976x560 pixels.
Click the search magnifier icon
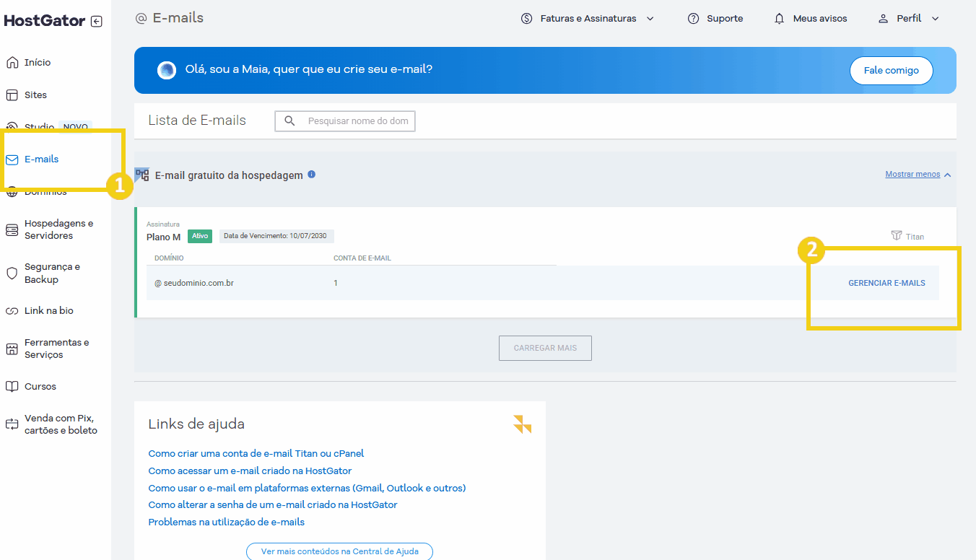[289, 121]
